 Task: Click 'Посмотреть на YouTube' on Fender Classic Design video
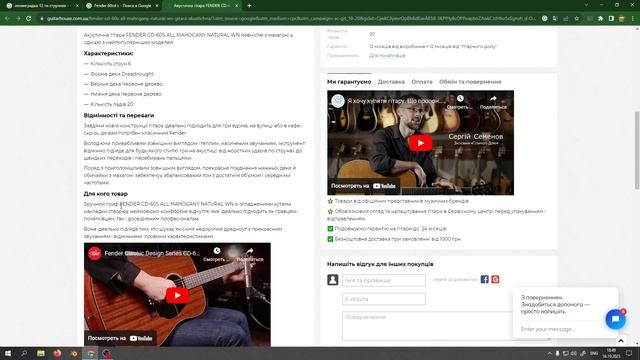[x=120, y=338]
